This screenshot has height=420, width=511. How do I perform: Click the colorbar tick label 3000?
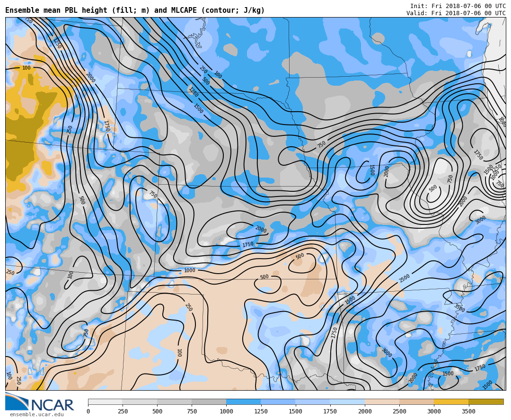434,411
